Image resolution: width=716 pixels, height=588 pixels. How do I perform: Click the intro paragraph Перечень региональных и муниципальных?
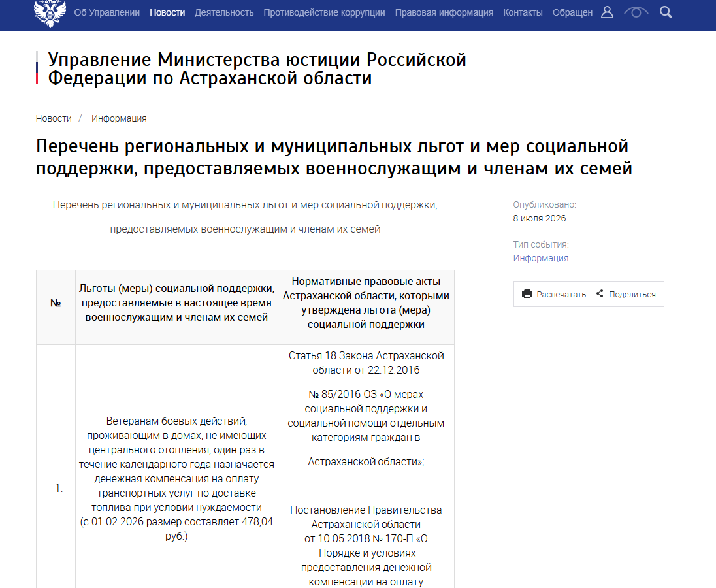point(245,205)
